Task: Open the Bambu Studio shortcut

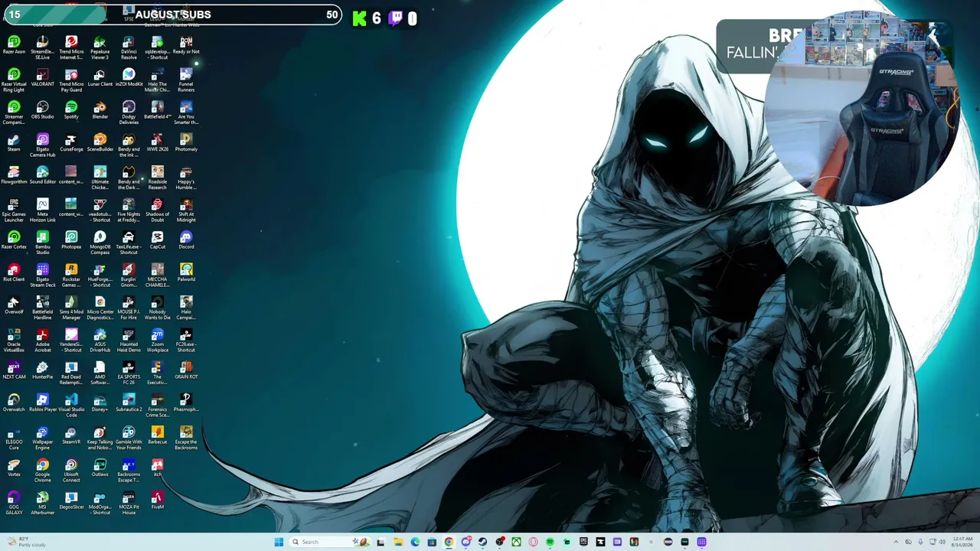Action: 42,243
